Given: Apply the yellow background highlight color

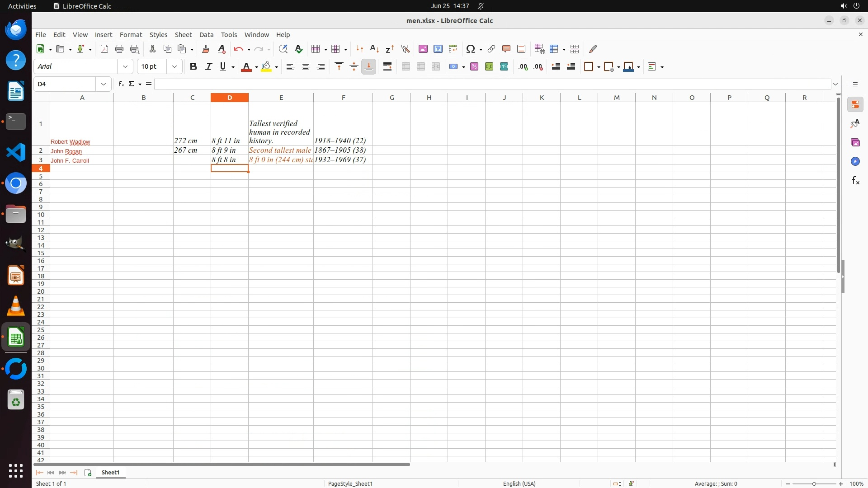Looking at the screenshot, I should coord(266,67).
